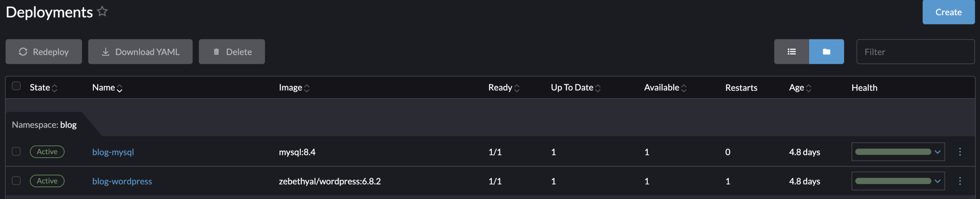This screenshot has width=980, height=199.
Task: Expand blog-wordpress health dropdown chevron
Action: pos(938,181)
